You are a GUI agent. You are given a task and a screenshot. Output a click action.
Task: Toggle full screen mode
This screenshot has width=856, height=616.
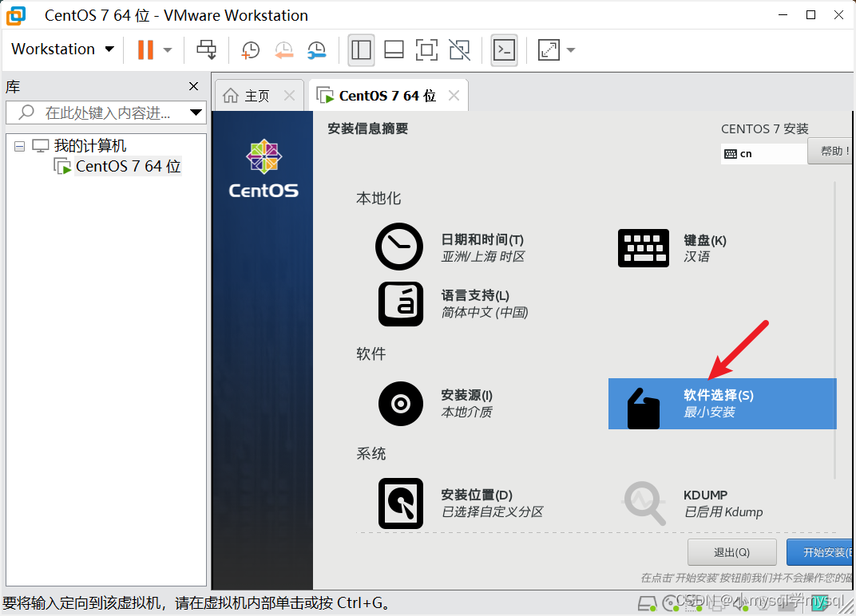(x=426, y=49)
